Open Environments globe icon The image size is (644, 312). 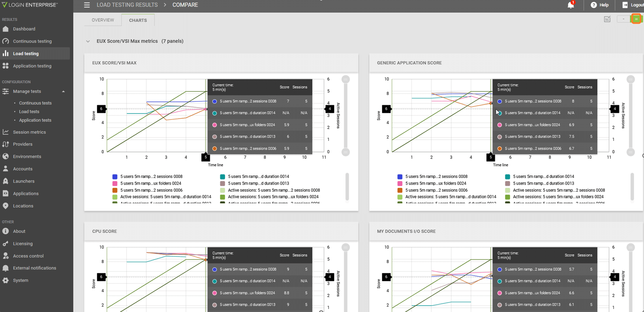6,157
